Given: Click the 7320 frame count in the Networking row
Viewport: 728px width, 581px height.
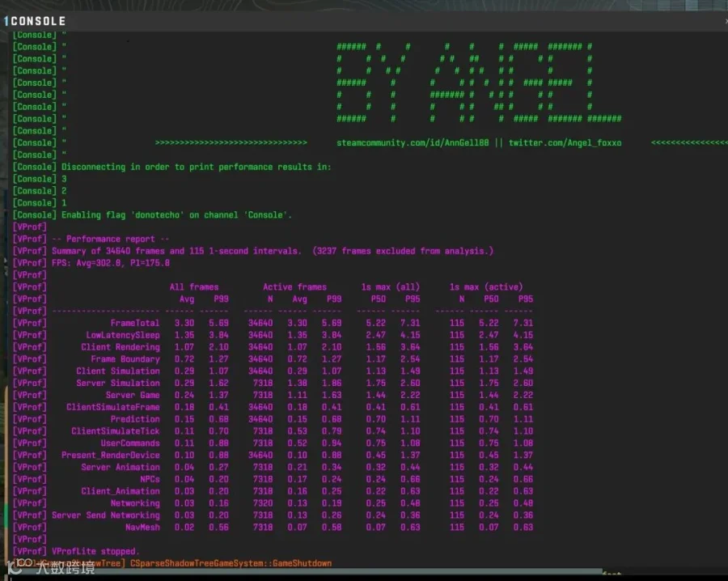Looking at the screenshot, I should [x=263, y=503].
